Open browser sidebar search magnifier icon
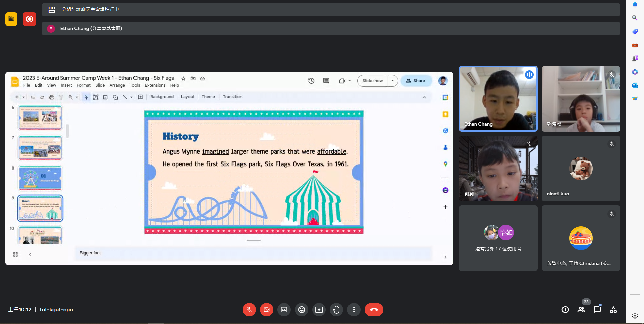This screenshot has width=644, height=324. tap(635, 18)
